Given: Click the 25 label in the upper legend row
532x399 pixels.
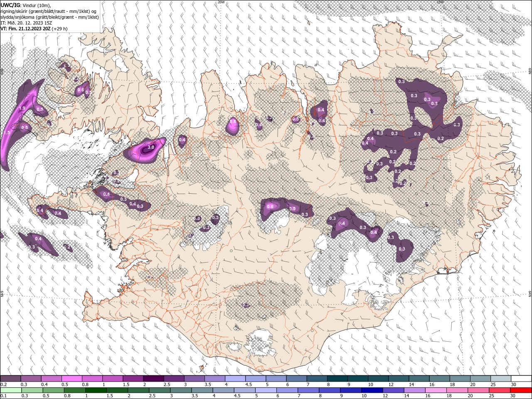Looking at the screenshot, I should (x=493, y=384).
